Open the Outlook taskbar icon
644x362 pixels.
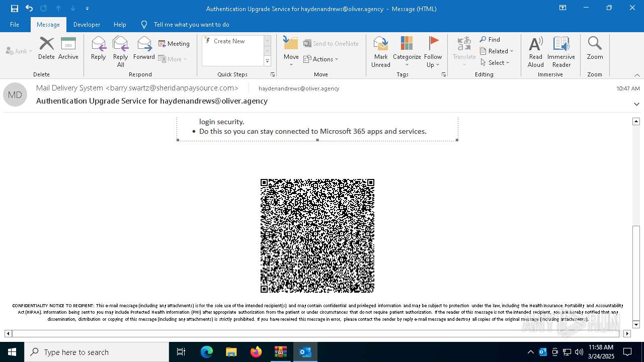tap(305, 352)
